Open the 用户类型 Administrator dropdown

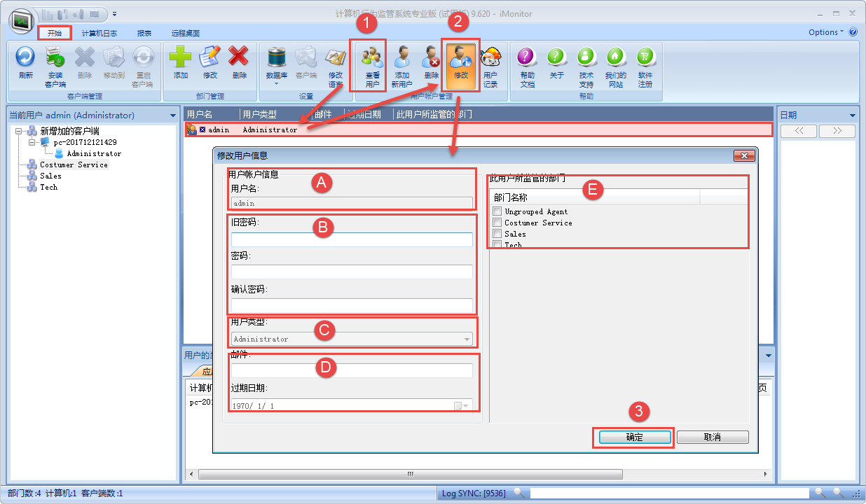[467, 339]
